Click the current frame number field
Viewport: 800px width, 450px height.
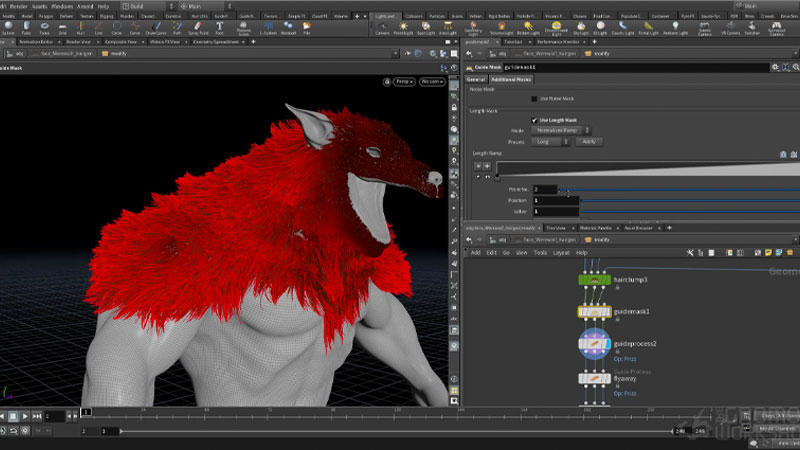pos(54,416)
